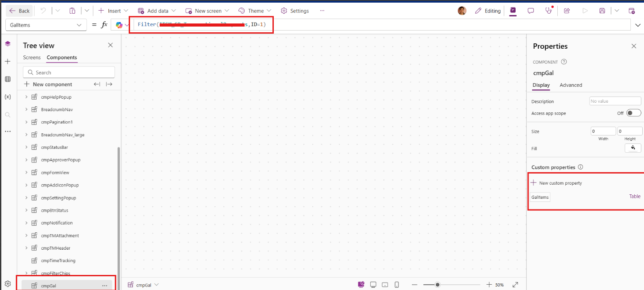
Task: Expand the cmpStatusBar tree node
Action: click(26, 147)
